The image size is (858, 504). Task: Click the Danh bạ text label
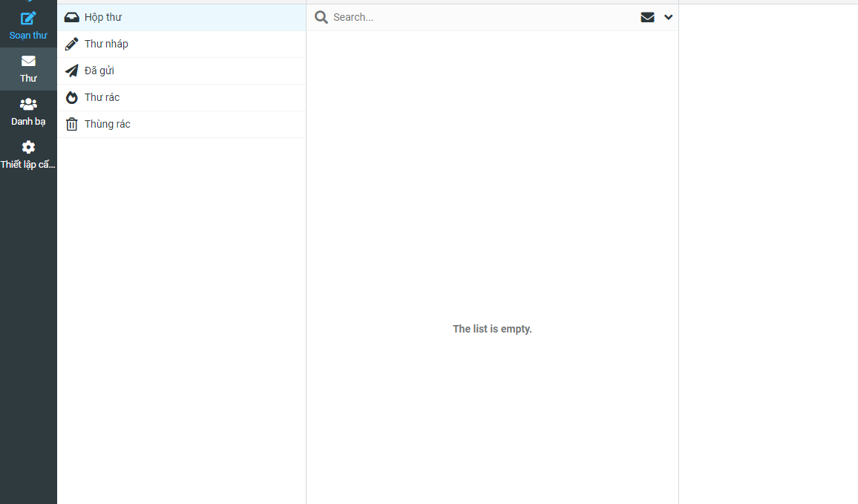pyautogui.click(x=28, y=121)
